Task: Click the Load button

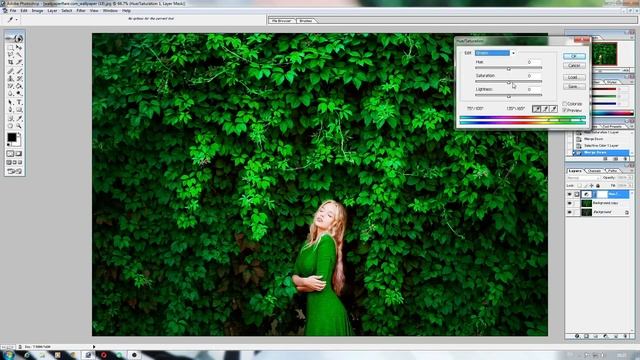Action: [x=574, y=77]
